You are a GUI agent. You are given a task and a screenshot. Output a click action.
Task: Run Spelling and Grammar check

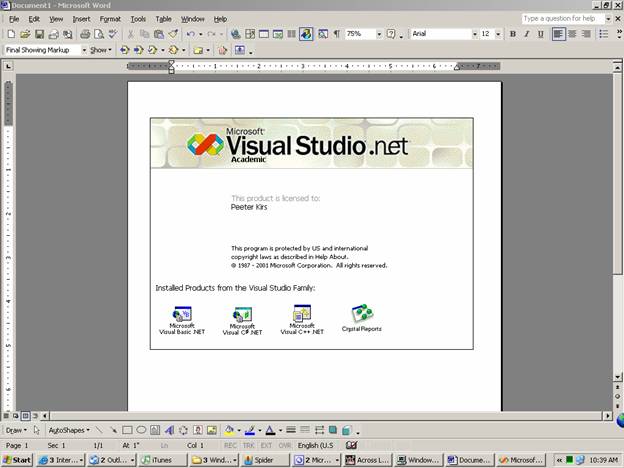[113, 34]
